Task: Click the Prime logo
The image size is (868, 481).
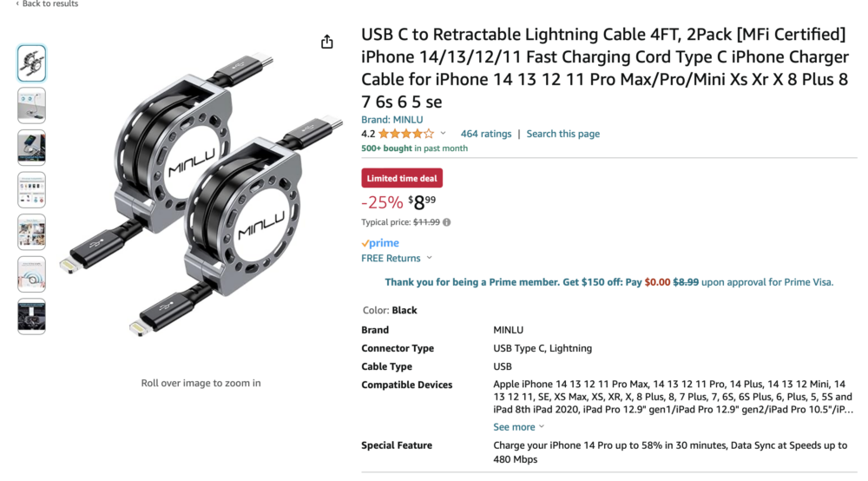Action: (x=380, y=243)
